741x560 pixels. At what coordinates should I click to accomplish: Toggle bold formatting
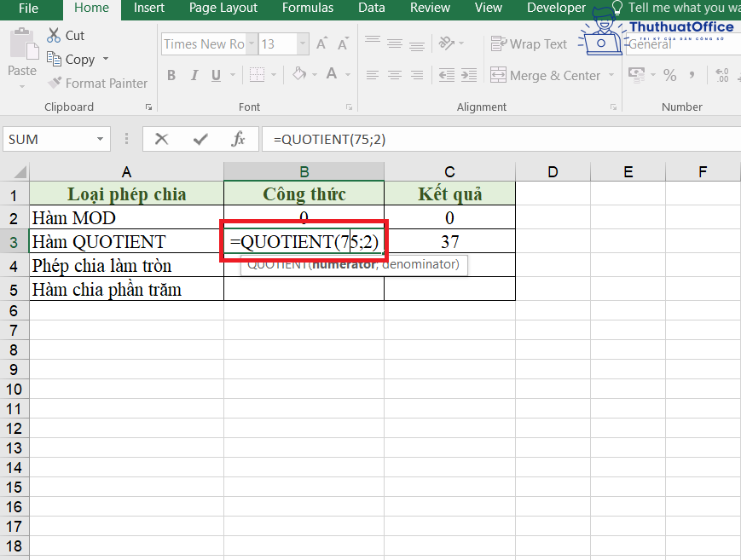(x=170, y=75)
